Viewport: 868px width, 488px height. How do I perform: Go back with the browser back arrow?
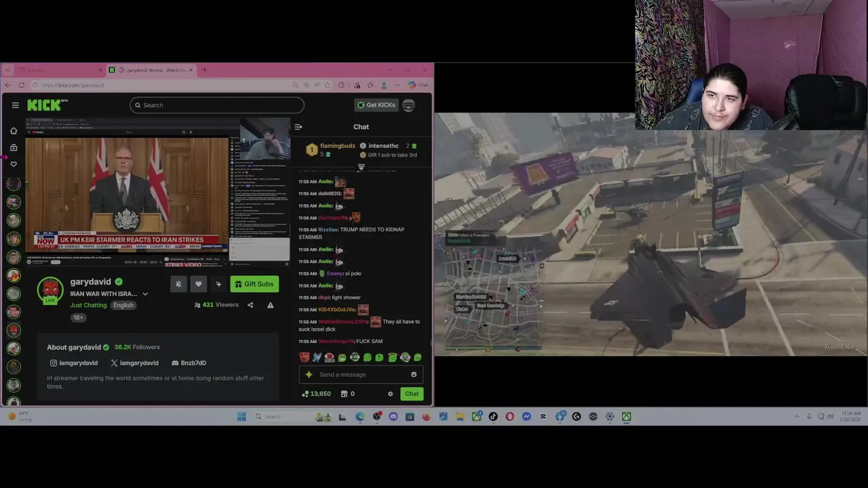click(8, 85)
